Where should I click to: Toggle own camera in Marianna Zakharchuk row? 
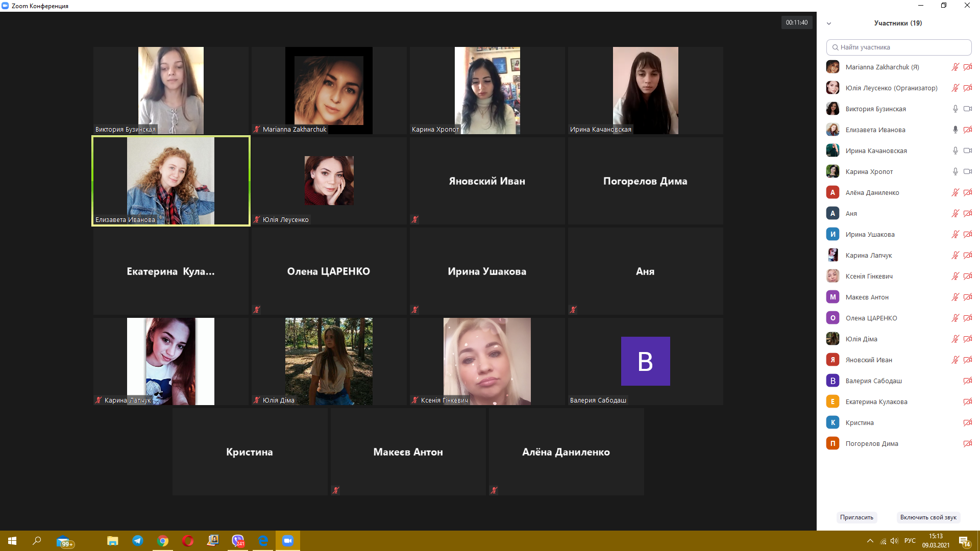click(967, 67)
